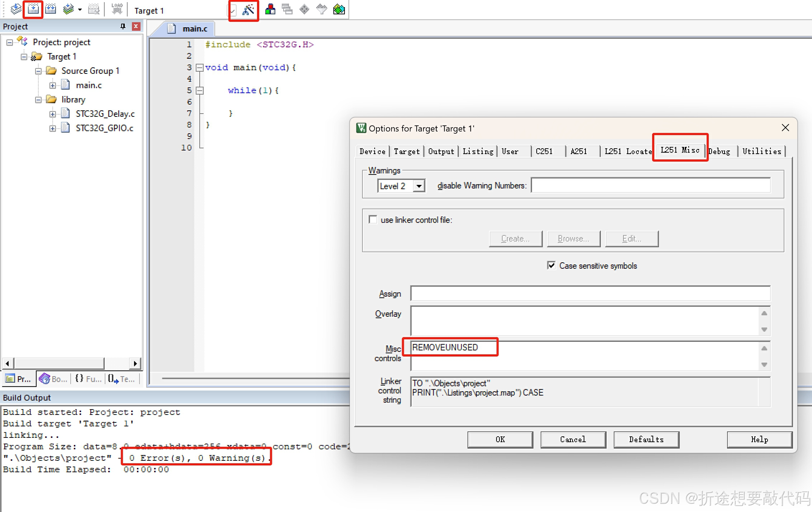Open Options for Target magic wand icon

[248, 10]
